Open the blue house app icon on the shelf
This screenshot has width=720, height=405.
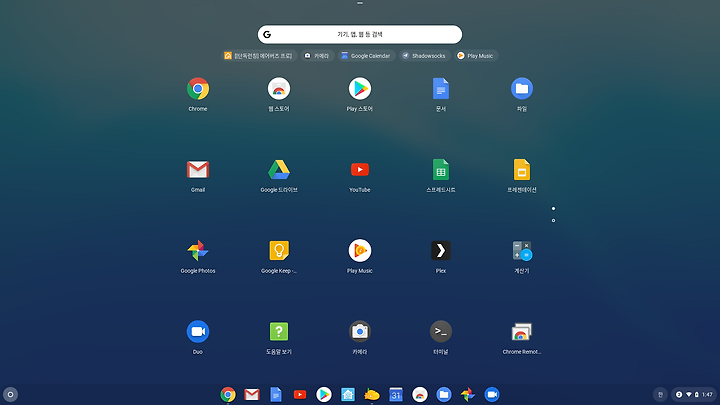348,394
